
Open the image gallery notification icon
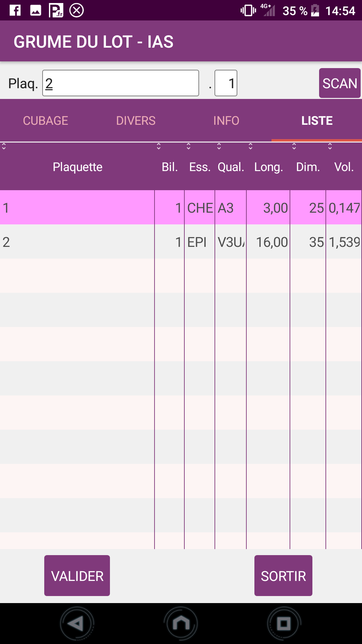36,10
